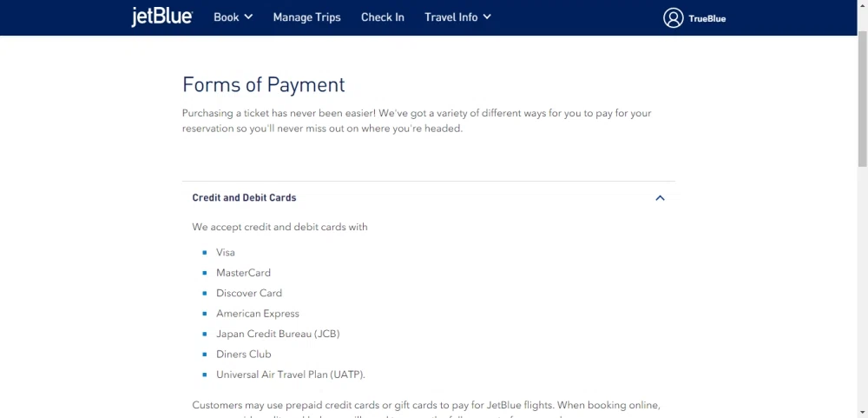Click the Discover Card list item
Image resolution: width=868 pixels, height=418 pixels.
[x=249, y=293]
